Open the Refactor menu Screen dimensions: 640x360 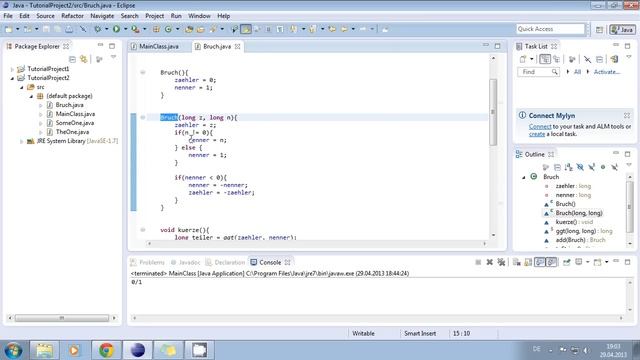72,16
